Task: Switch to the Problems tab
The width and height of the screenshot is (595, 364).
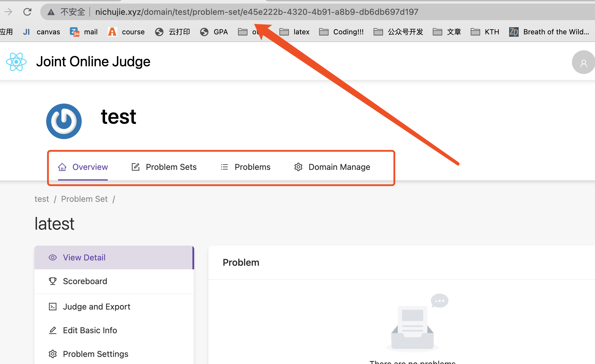Action: [253, 167]
